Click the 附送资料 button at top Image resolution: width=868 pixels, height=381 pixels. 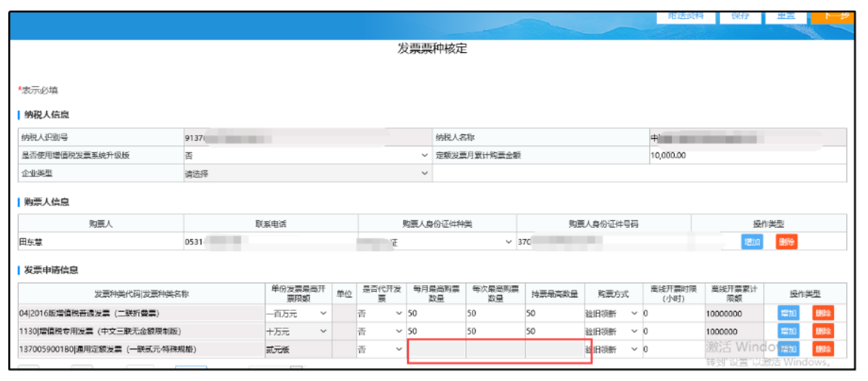point(686,16)
